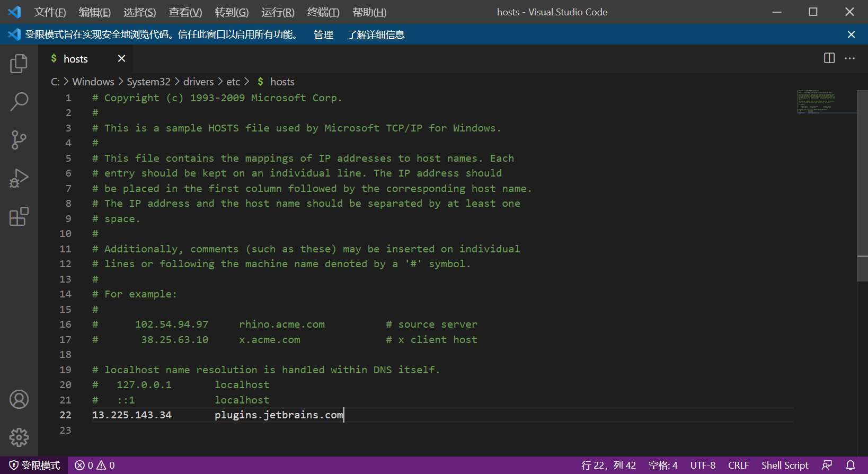Click the restricted mode shield in status bar
Viewport: 868px width, 474px height.
click(x=34, y=466)
